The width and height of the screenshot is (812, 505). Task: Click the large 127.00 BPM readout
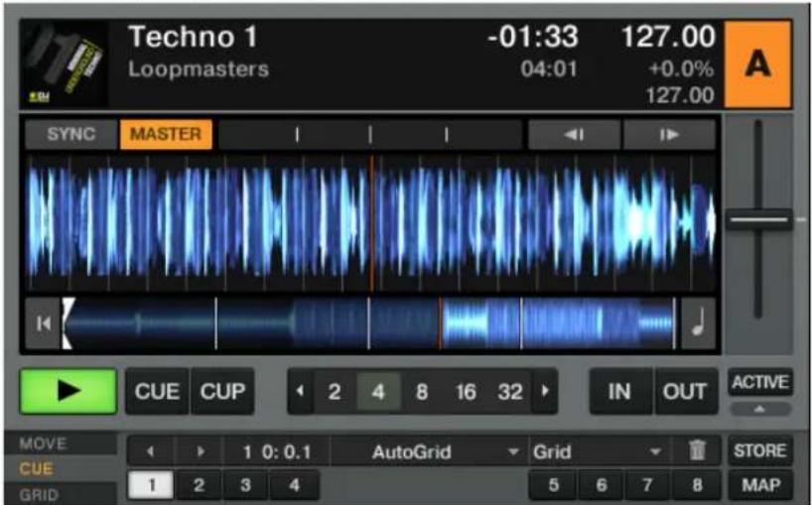click(667, 38)
